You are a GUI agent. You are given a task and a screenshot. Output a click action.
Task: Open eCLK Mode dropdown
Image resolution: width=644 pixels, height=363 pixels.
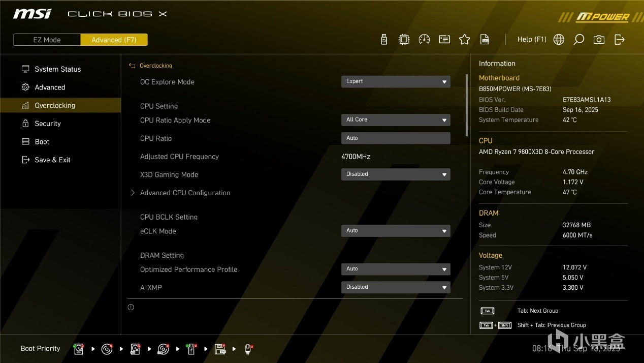(x=396, y=231)
